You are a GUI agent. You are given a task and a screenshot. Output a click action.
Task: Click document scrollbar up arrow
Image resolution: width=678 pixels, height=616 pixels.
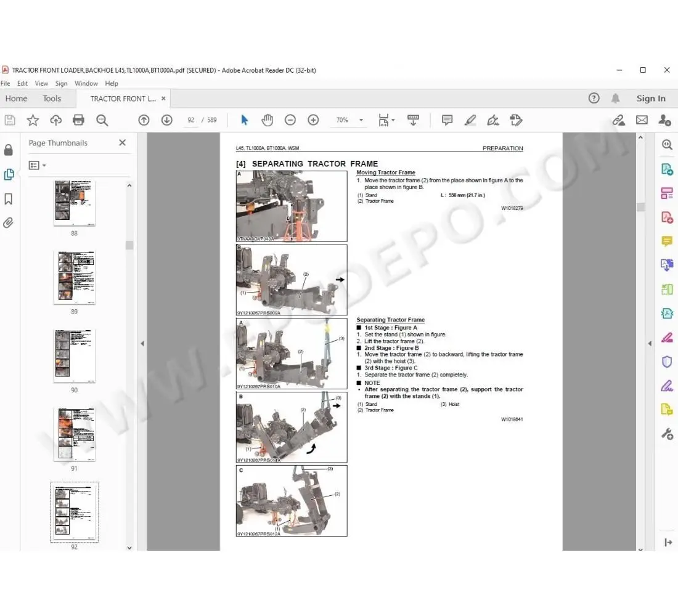pos(640,137)
